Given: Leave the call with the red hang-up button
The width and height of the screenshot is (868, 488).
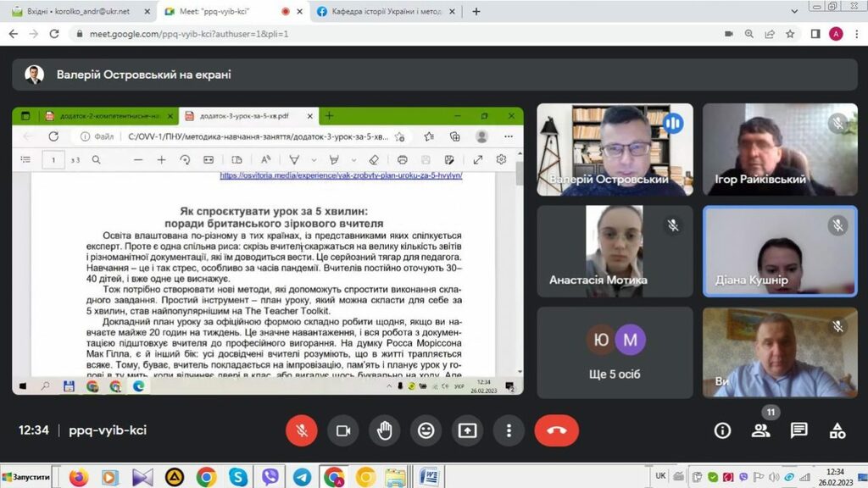Looking at the screenshot, I should pyautogui.click(x=556, y=430).
